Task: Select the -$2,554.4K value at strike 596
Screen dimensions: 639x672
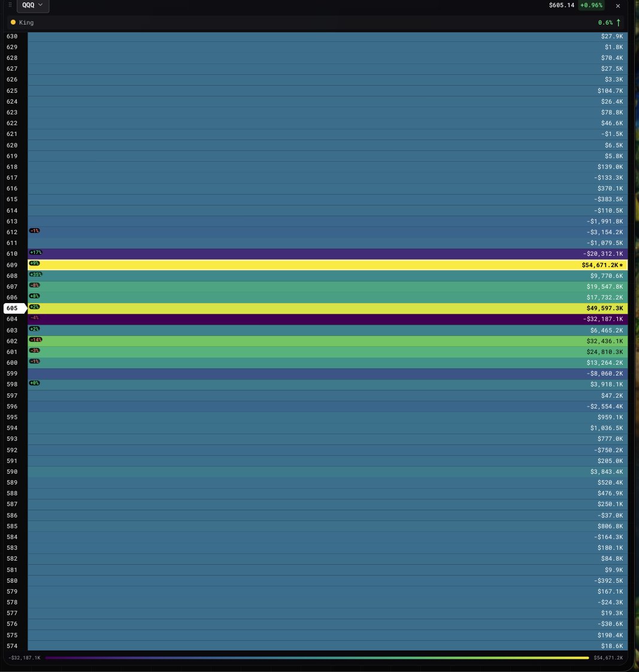Action: pos(605,406)
